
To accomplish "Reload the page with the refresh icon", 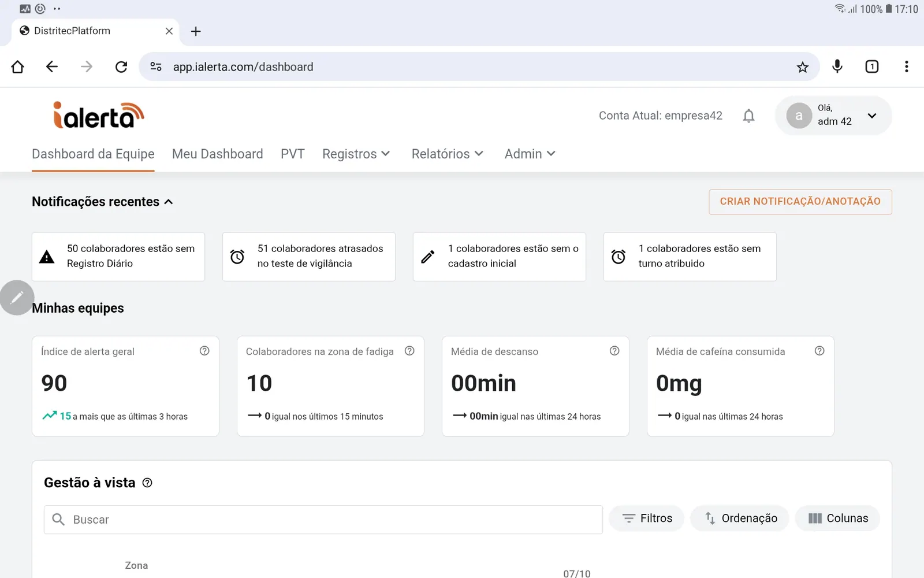I will 121,66.
